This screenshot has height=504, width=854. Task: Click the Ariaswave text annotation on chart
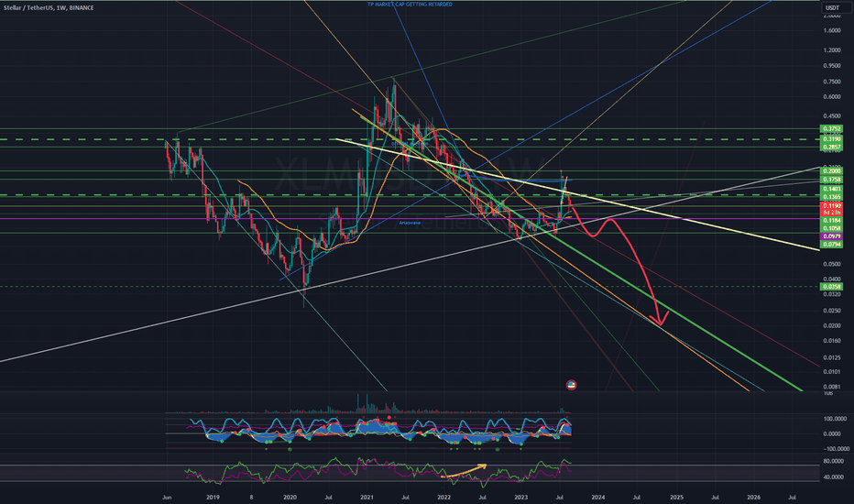(x=410, y=223)
